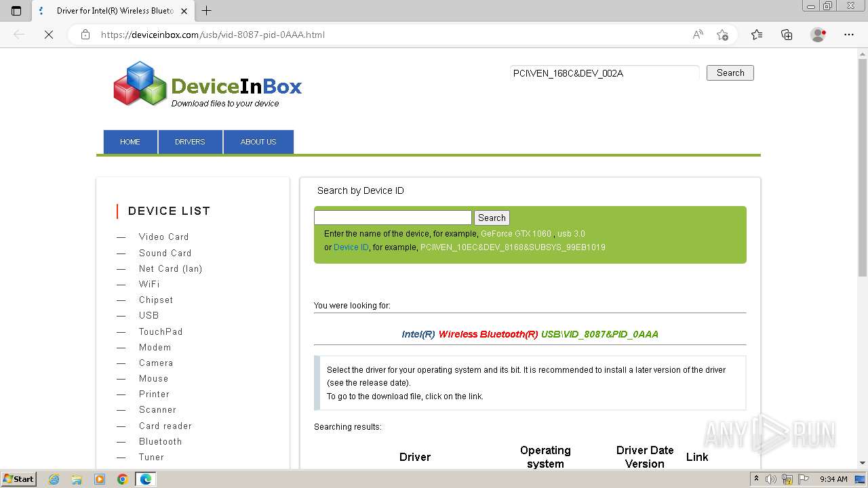868x488 pixels.
Task: Focus the Search by Device ID field
Action: (x=393, y=218)
